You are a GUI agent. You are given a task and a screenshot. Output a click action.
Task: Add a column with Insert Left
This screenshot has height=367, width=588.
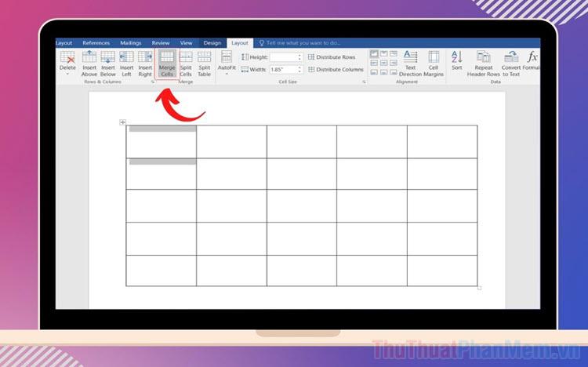(126, 64)
